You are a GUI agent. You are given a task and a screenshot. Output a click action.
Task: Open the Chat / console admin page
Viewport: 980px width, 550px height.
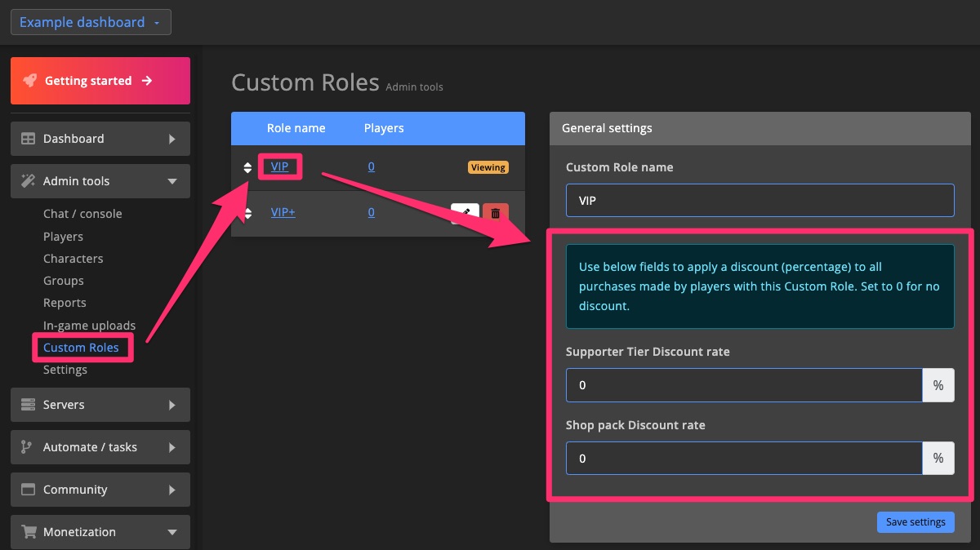point(82,213)
